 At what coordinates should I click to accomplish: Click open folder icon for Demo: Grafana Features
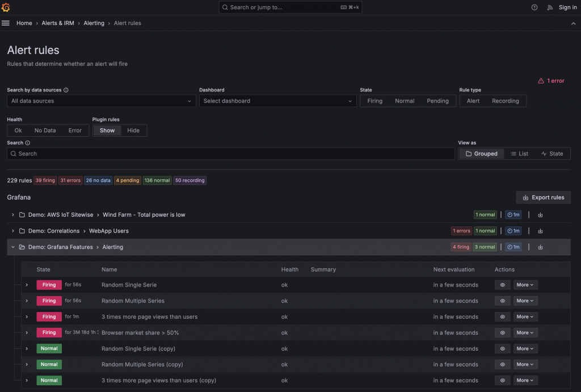coord(22,247)
